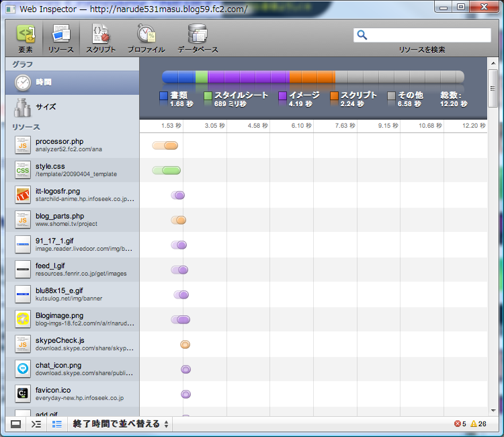Click the 10.68 秒 time ruler label
Image resolution: width=504 pixels, height=437 pixels.
click(430, 126)
